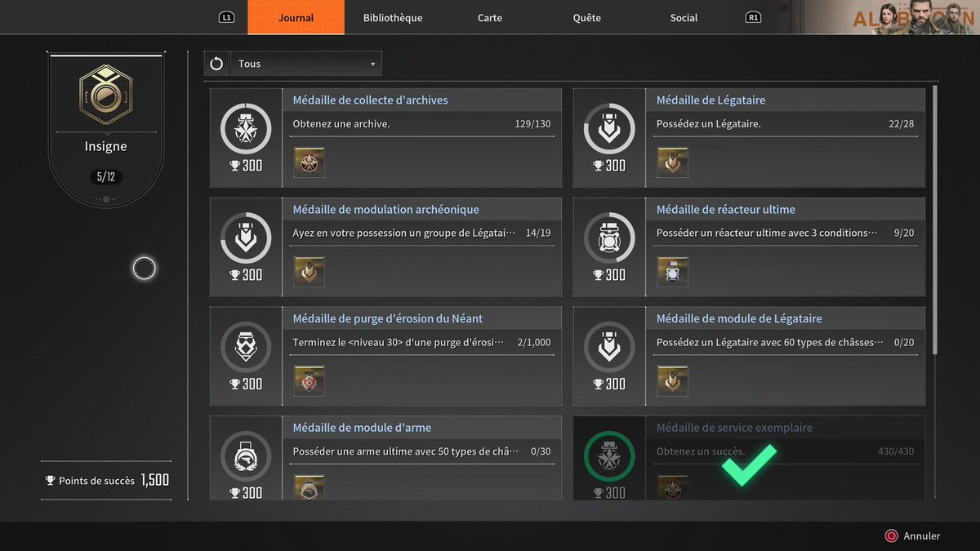Open the Tous filter dropdown
980x551 pixels.
(x=305, y=64)
